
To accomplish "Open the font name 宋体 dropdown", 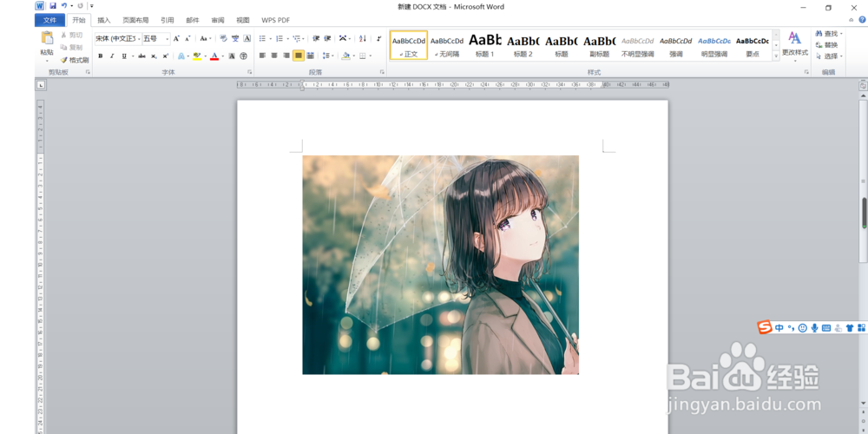I will 139,39.
